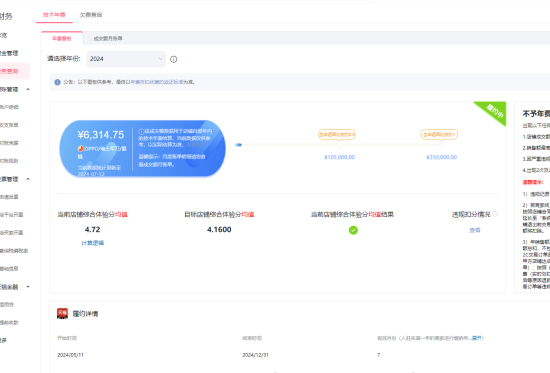Collapse the 金融 sidebar group arrow

tap(28, 287)
